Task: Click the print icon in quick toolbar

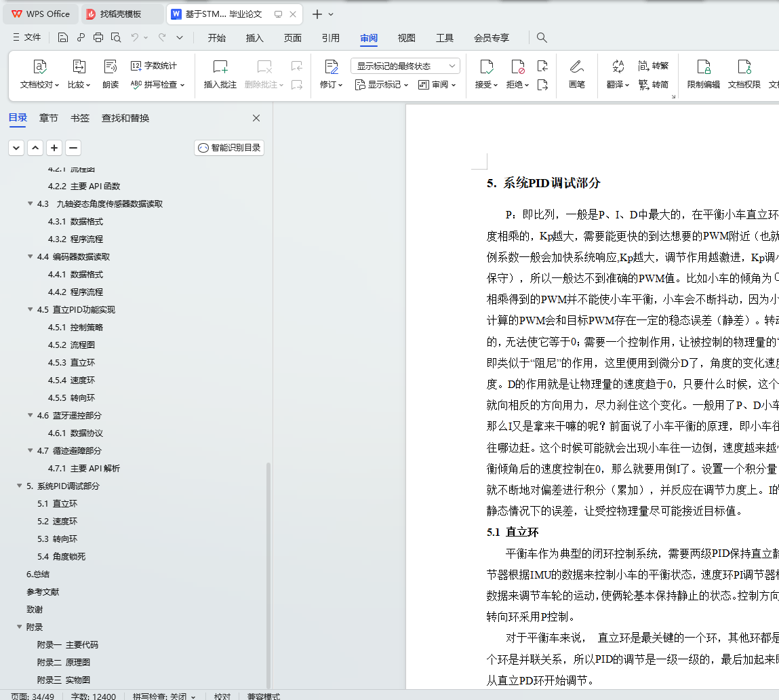Action: pos(98,37)
